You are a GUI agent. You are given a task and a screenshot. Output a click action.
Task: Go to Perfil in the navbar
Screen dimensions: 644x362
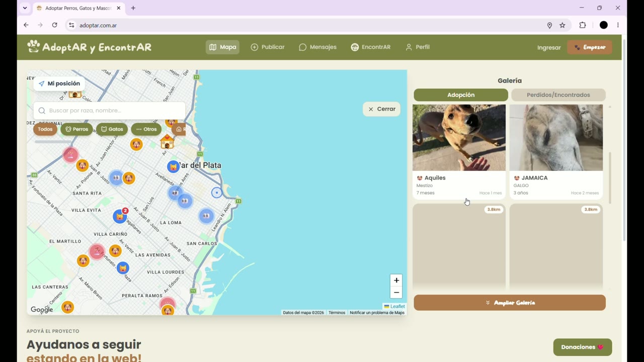point(418,47)
